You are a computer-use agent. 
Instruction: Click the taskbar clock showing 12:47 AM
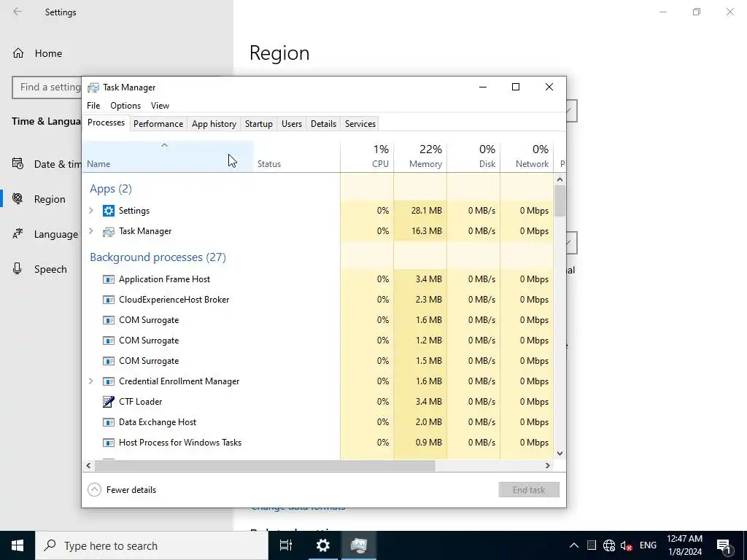point(684,545)
